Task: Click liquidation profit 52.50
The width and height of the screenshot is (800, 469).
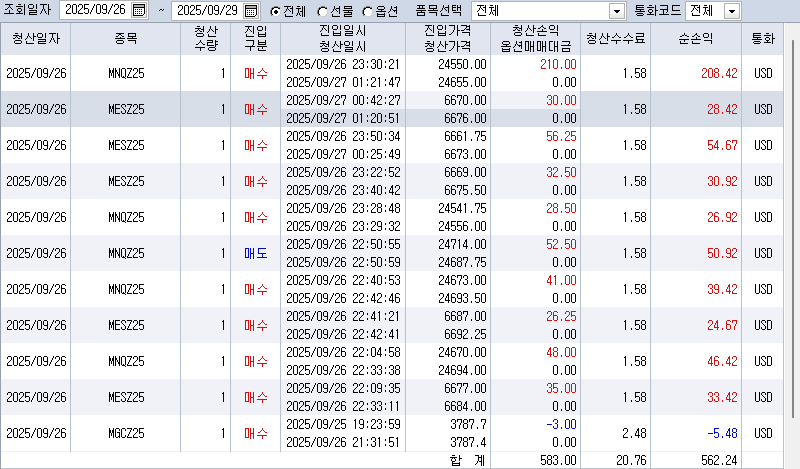Action: coord(561,244)
